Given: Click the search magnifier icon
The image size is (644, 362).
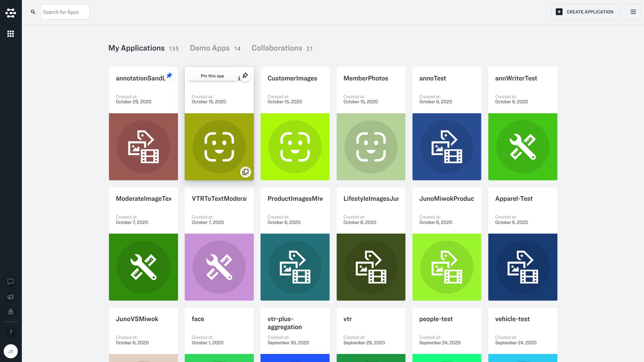Looking at the screenshot, I should pyautogui.click(x=33, y=12).
